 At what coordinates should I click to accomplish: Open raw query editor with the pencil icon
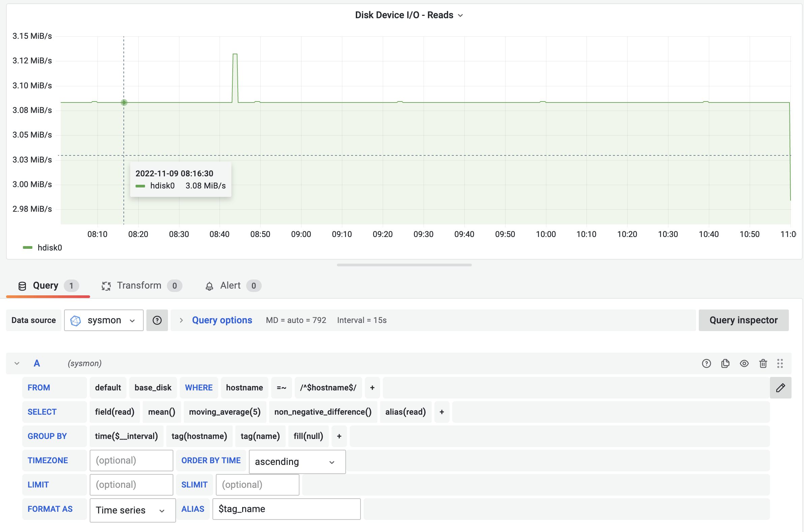[x=781, y=387]
